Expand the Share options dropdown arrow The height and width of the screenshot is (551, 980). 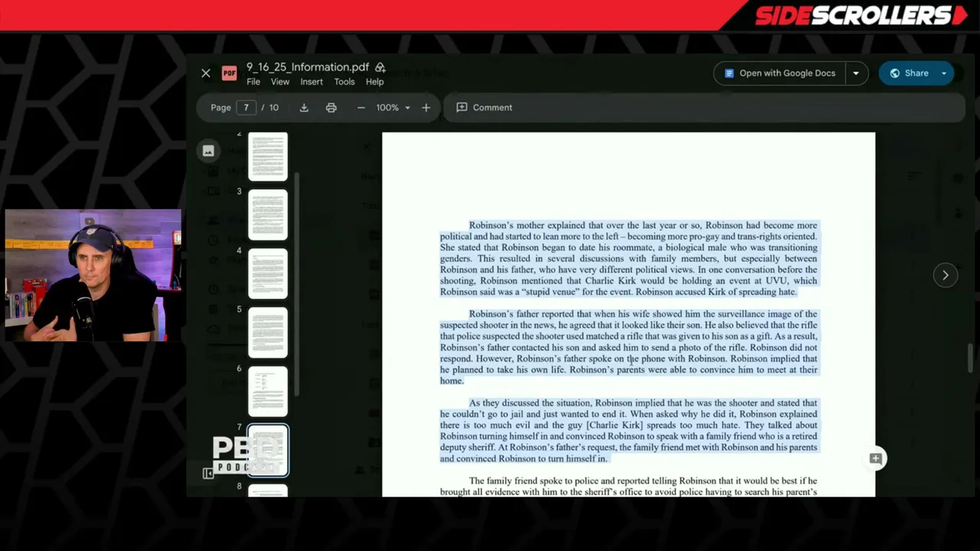click(x=944, y=73)
